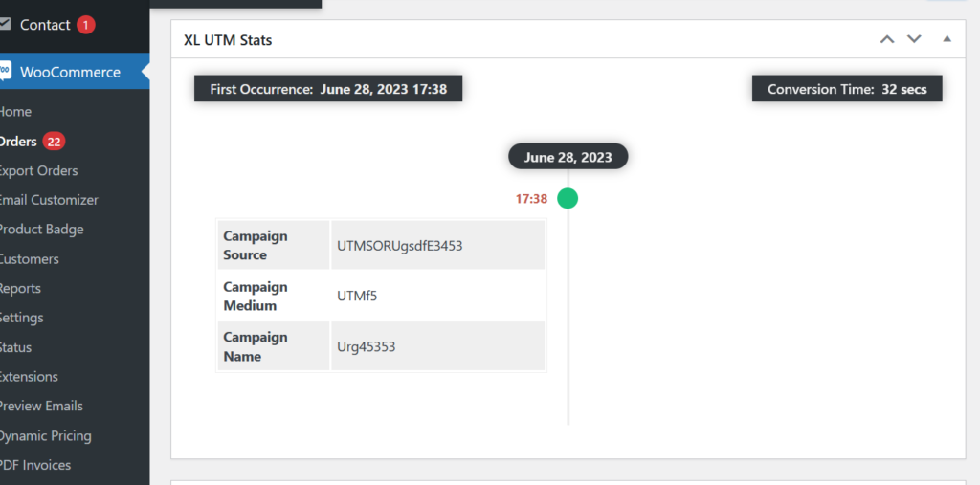Click the June 28, 2023 date label
This screenshot has height=485, width=980.
point(568,157)
